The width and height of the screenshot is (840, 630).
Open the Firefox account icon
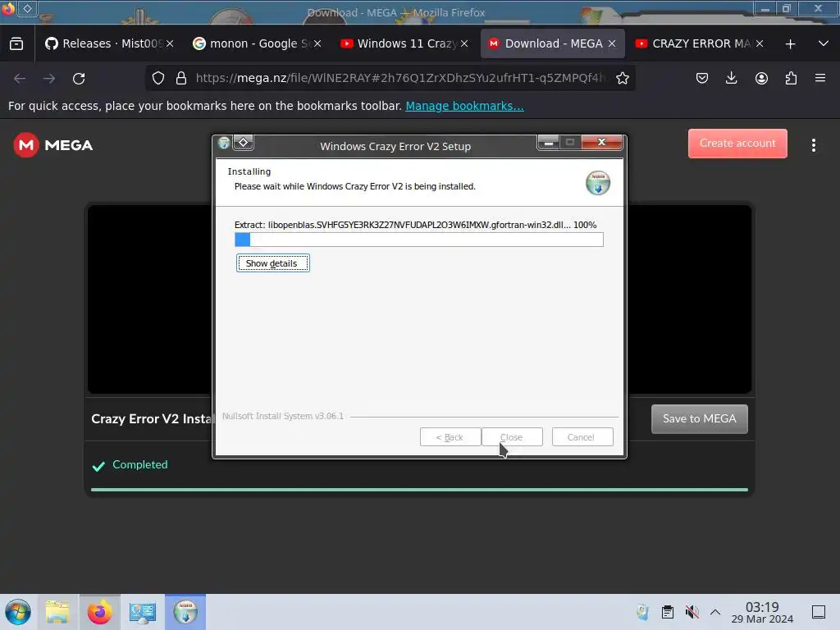761,78
